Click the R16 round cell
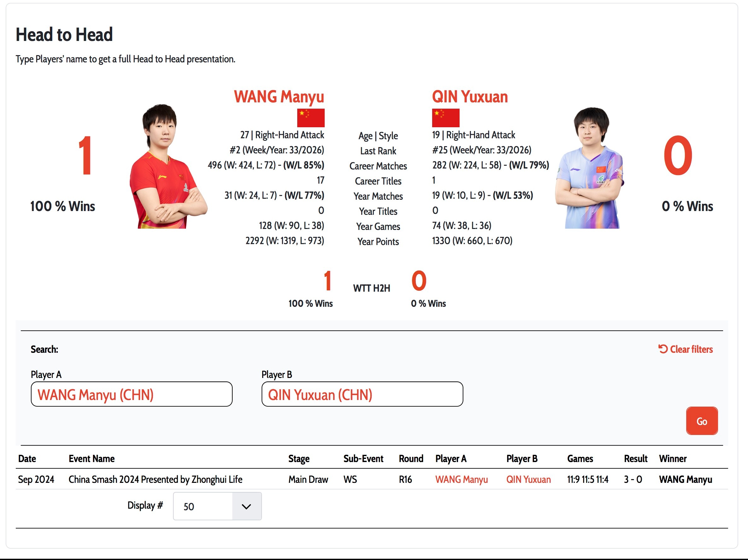 pos(405,479)
